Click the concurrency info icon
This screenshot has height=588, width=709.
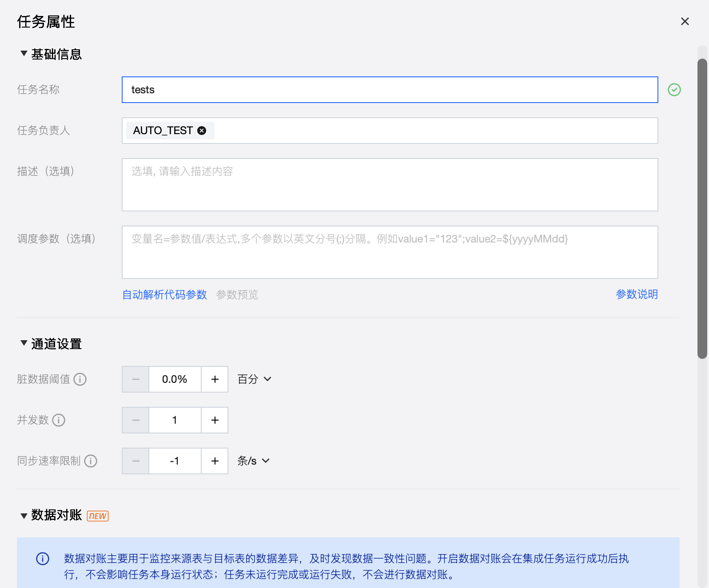coord(59,420)
